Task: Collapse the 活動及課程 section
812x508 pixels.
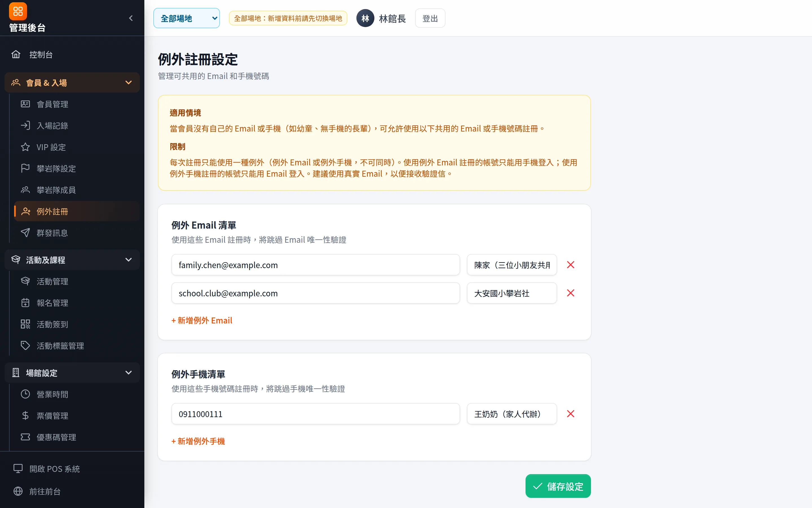Action: 72,260
